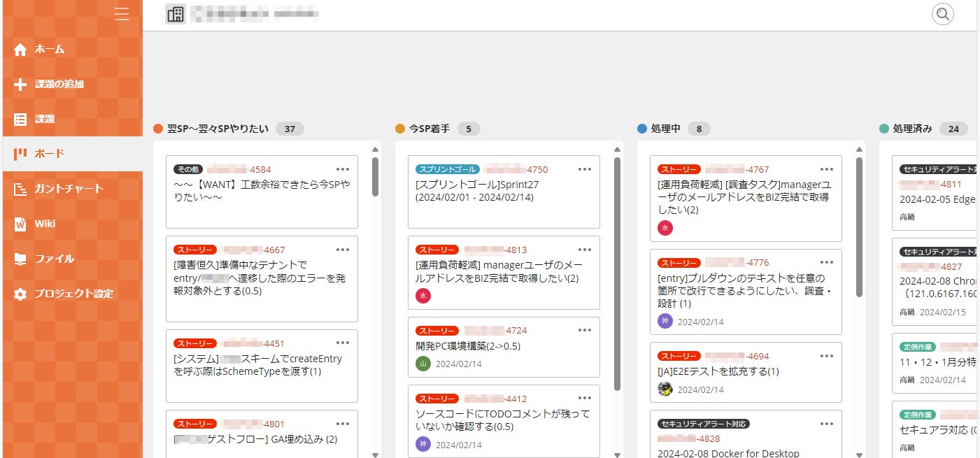The width and height of the screenshot is (980, 458).
Task: Click the プロジェクト設定 gear icon
Action: [x=20, y=294]
